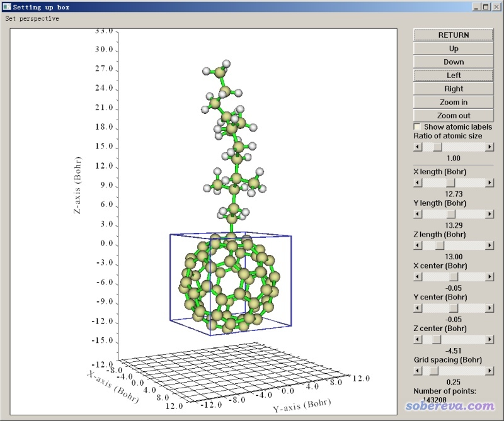Decrease ratio of atomic size with left arrow
The image size is (504, 421).
(x=418, y=147)
